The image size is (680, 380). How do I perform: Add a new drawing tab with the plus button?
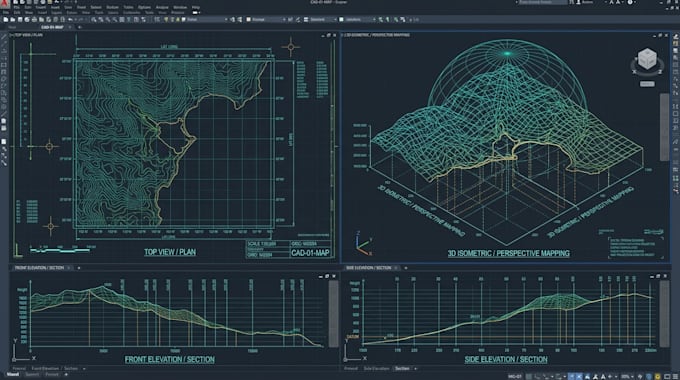pyautogui.click(x=79, y=27)
